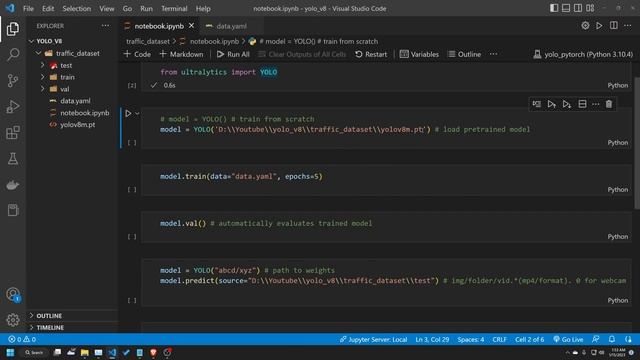Show errors and warnings count in status bar
This screenshot has height=360, width=640.
click(22, 339)
